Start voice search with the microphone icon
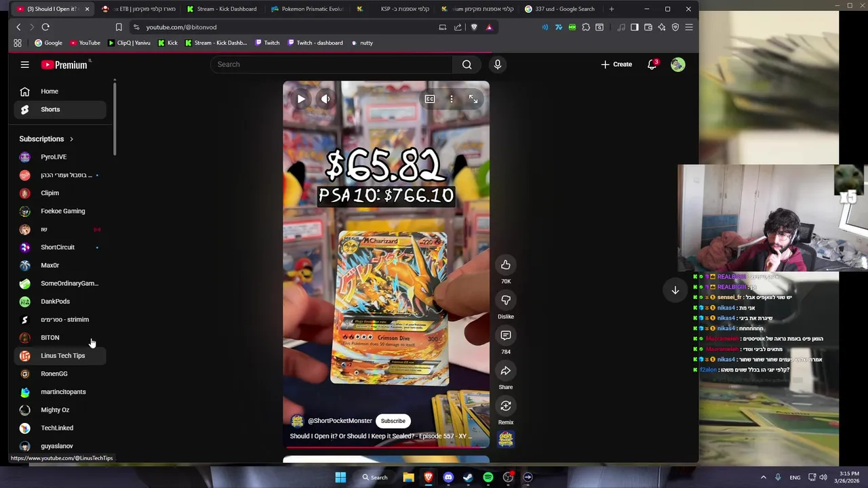This screenshot has width=868, height=488. click(x=497, y=64)
